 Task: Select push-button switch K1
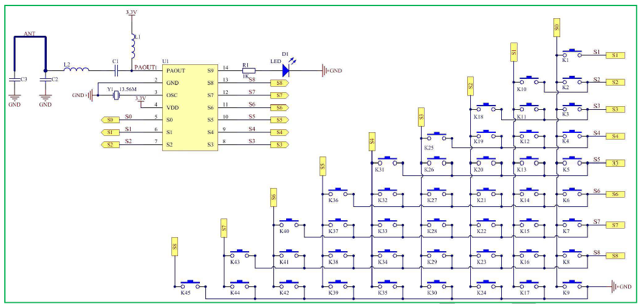pyautogui.click(x=572, y=53)
